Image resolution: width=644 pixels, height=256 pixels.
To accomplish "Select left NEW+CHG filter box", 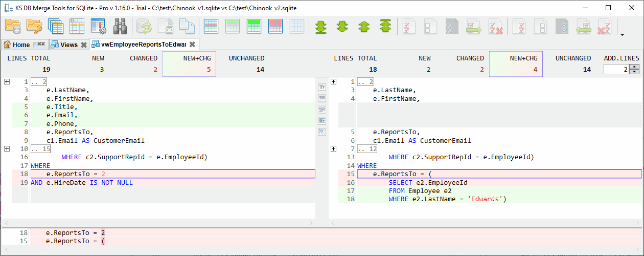I will pos(189,64).
